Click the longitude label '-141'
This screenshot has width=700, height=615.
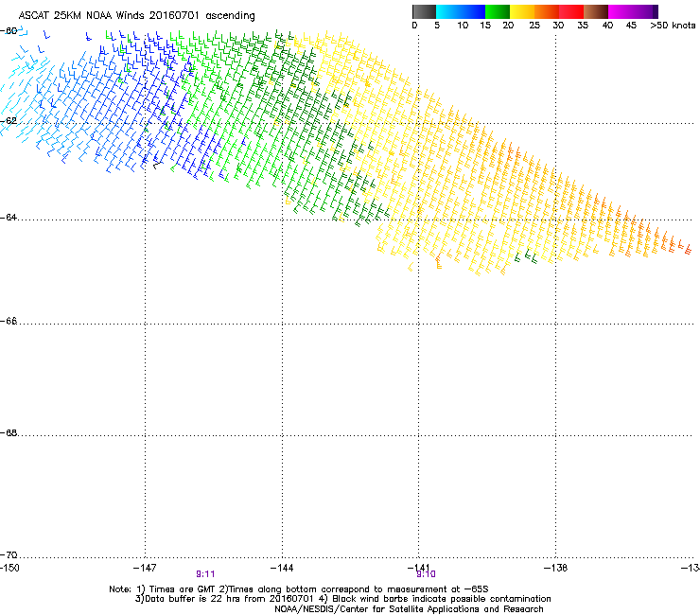click(419, 568)
